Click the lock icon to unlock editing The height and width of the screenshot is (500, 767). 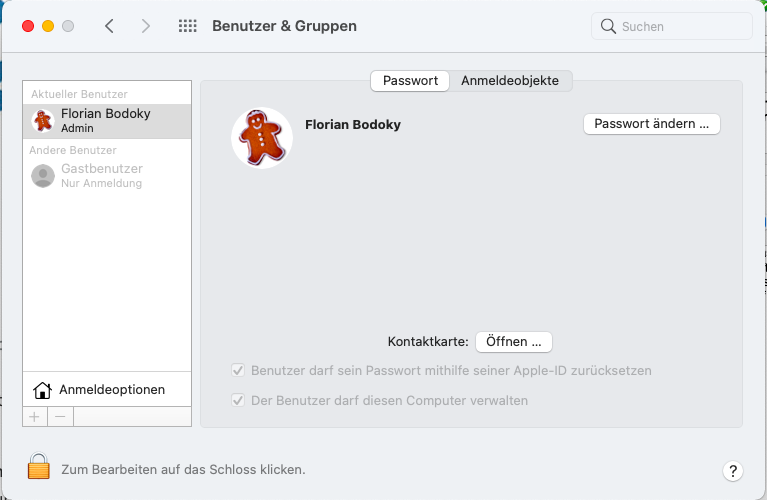coord(38,467)
